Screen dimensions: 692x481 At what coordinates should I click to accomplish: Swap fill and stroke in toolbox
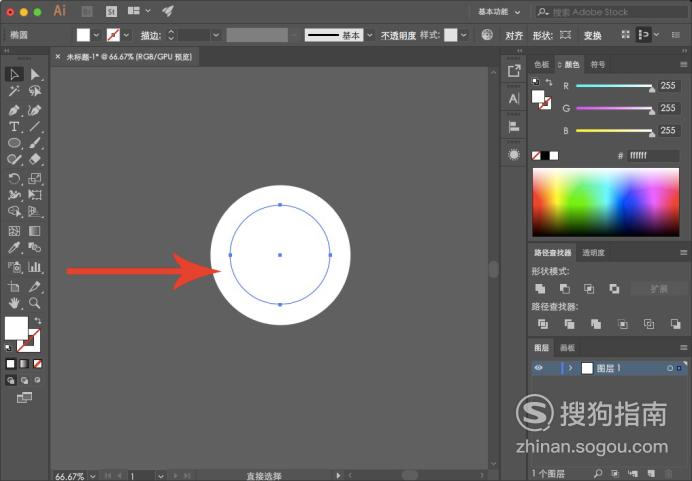pyautogui.click(x=38, y=321)
